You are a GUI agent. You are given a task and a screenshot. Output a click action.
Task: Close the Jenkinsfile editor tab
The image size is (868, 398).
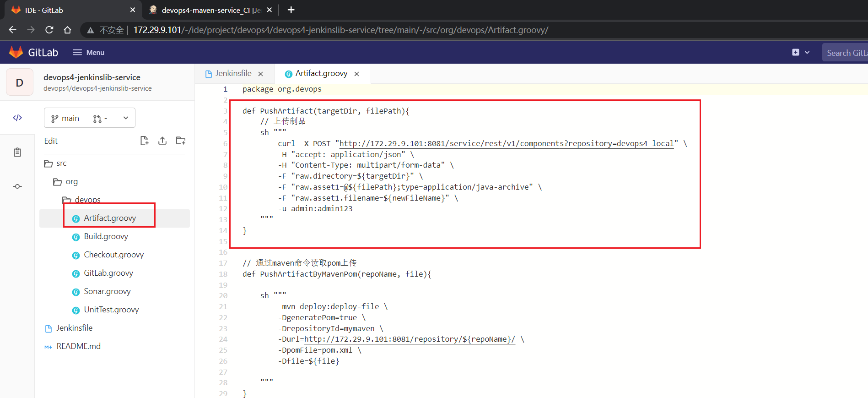pyautogui.click(x=261, y=74)
